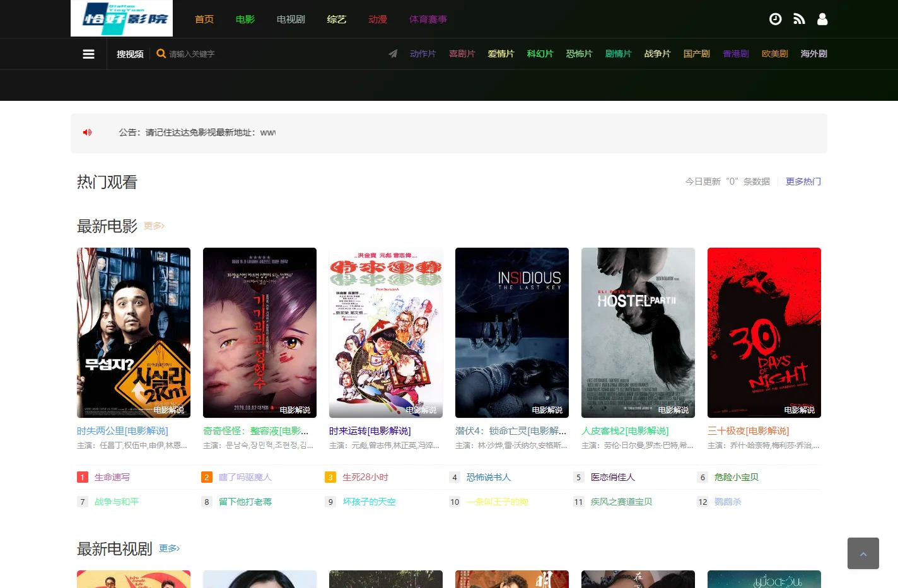Open the 更多热门 link
898x588 pixels.
(803, 182)
